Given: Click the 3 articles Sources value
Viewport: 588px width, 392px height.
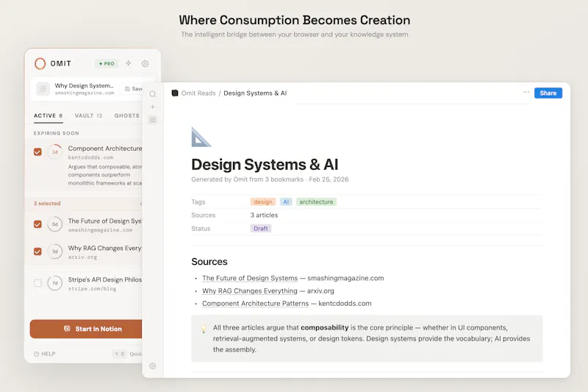Looking at the screenshot, I should pyautogui.click(x=264, y=215).
